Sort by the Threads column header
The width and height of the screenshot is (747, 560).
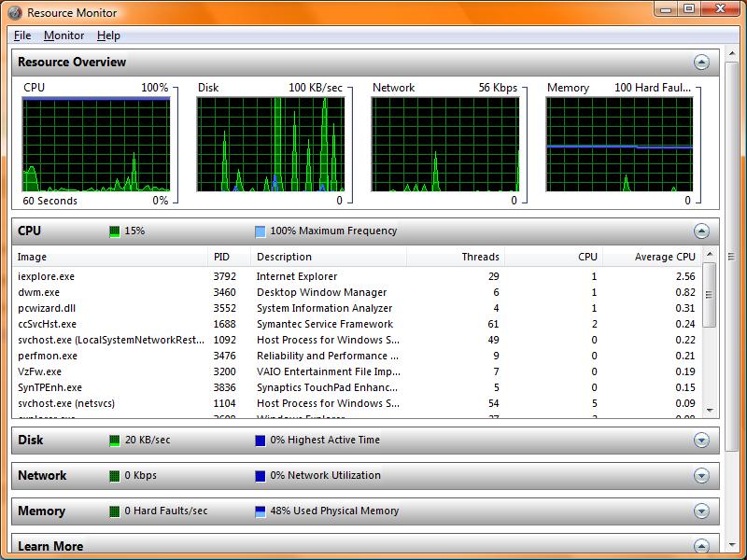point(456,257)
